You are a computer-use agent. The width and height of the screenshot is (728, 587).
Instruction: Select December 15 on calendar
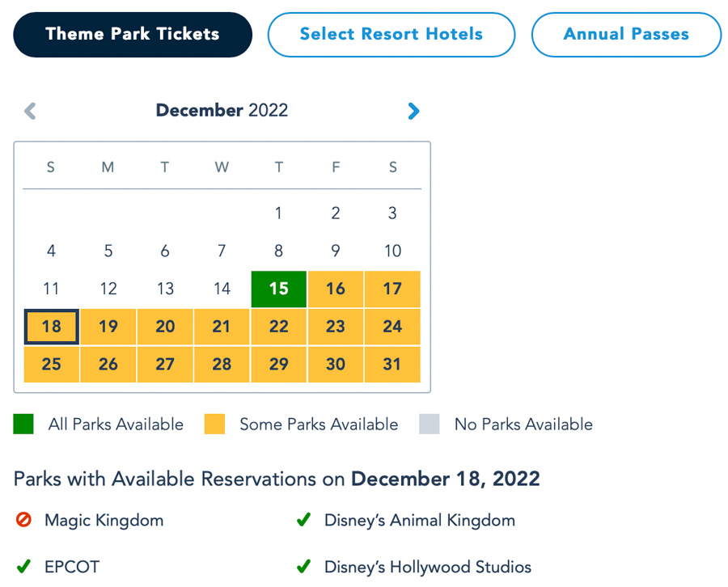278,289
